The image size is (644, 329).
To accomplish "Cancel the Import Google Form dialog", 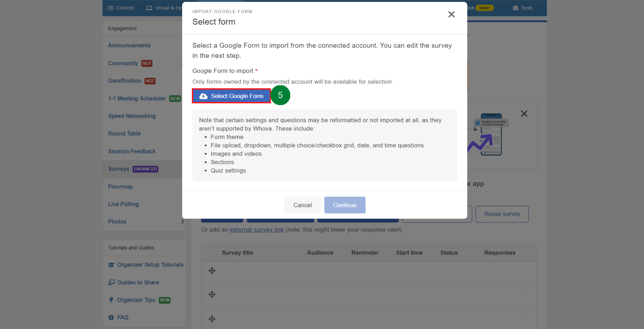I will (302, 205).
